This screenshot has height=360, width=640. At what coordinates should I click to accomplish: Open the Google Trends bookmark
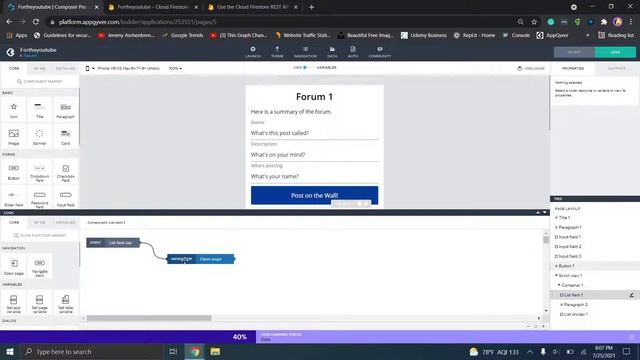(182, 35)
